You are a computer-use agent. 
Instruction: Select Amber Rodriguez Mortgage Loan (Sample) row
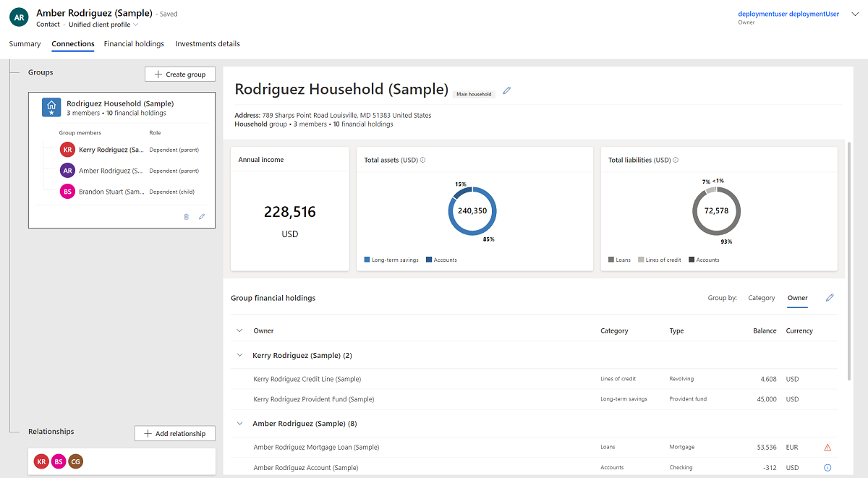point(534,447)
